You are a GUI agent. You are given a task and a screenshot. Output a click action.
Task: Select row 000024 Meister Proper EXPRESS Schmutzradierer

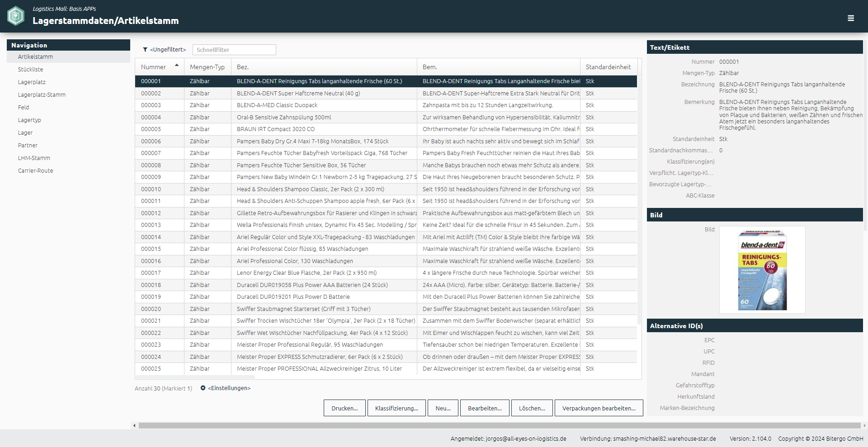(x=386, y=357)
